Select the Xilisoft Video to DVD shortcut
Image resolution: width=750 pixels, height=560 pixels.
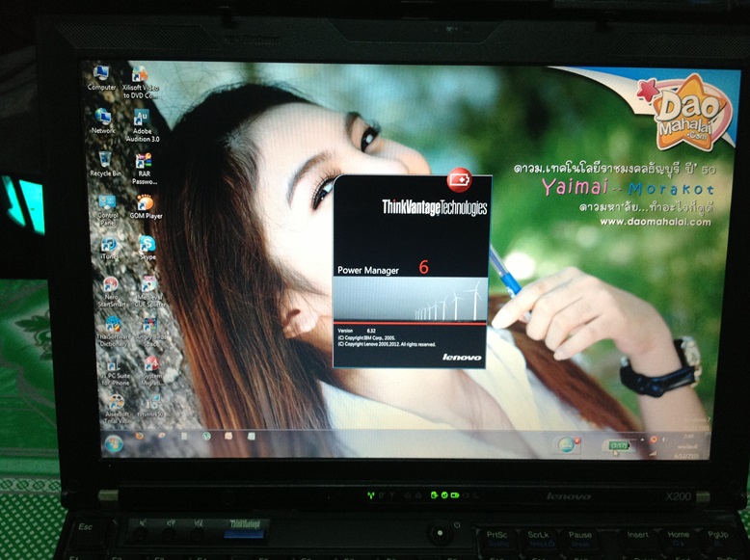pyautogui.click(x=140, y=83)
